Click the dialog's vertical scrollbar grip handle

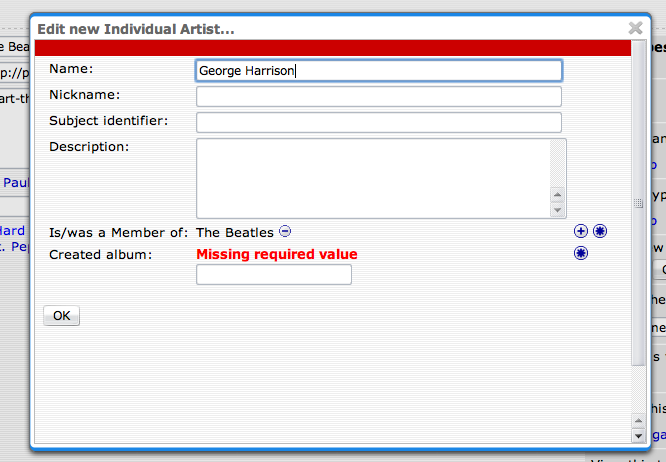click(x=638, y=203)
